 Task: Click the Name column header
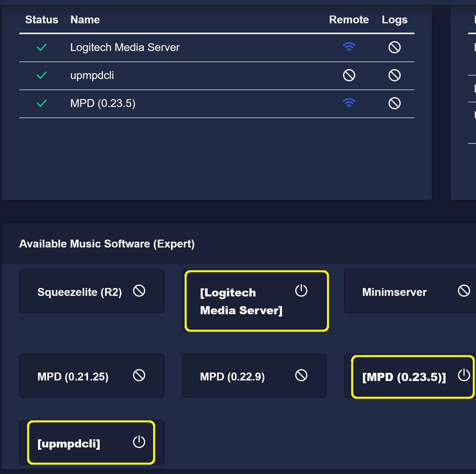pyautogui.click(x=85, y=20)
